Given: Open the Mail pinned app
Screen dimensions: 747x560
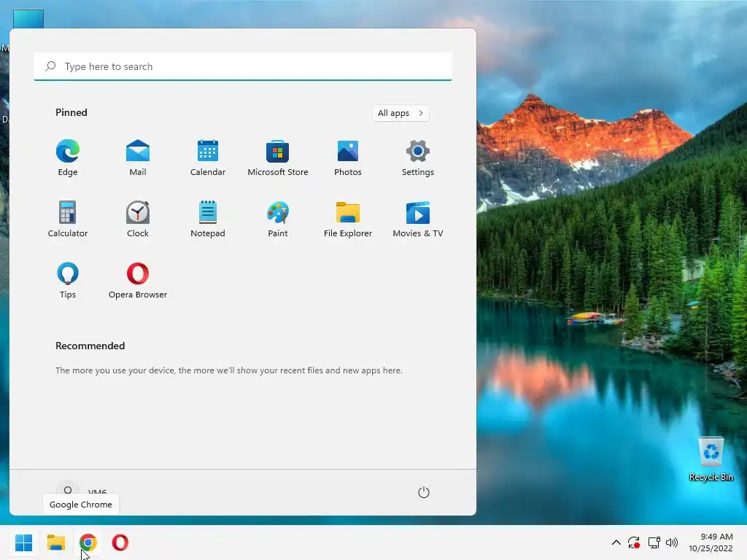Looking at the screenshot, I should tap(138, 158).
